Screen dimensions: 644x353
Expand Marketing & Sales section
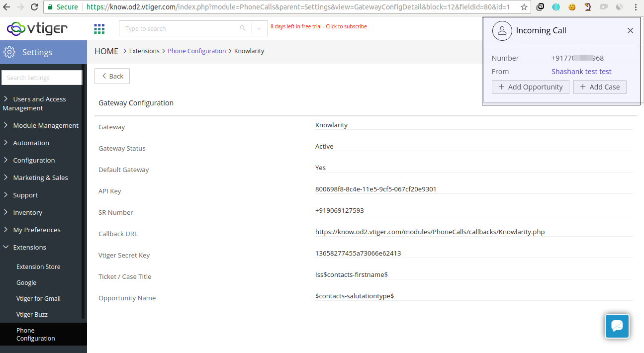coord(36,177)
